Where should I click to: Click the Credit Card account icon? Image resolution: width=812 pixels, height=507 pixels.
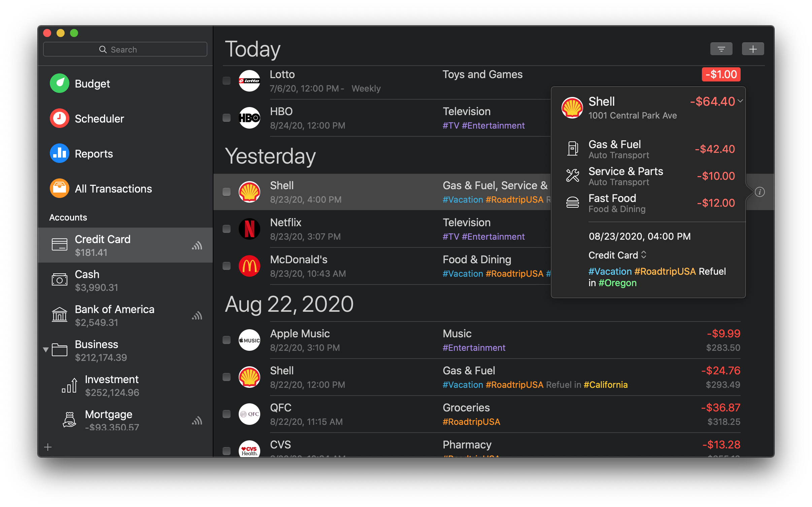pos(60,245)
